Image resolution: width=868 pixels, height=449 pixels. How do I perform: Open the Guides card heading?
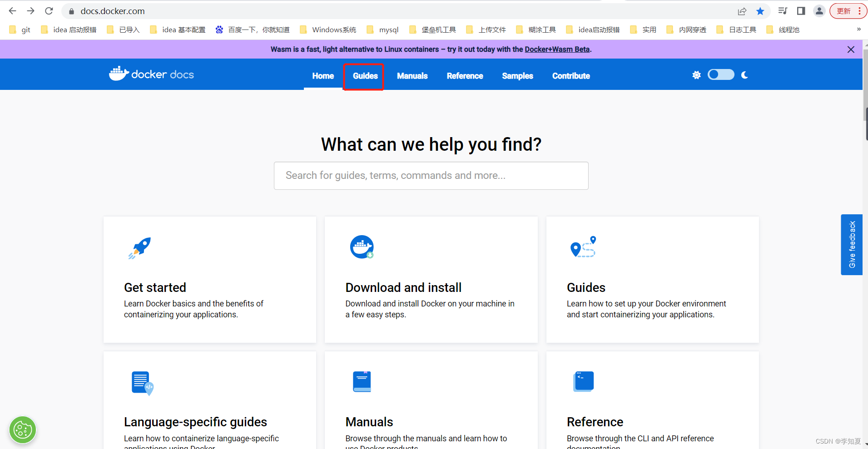586,287
